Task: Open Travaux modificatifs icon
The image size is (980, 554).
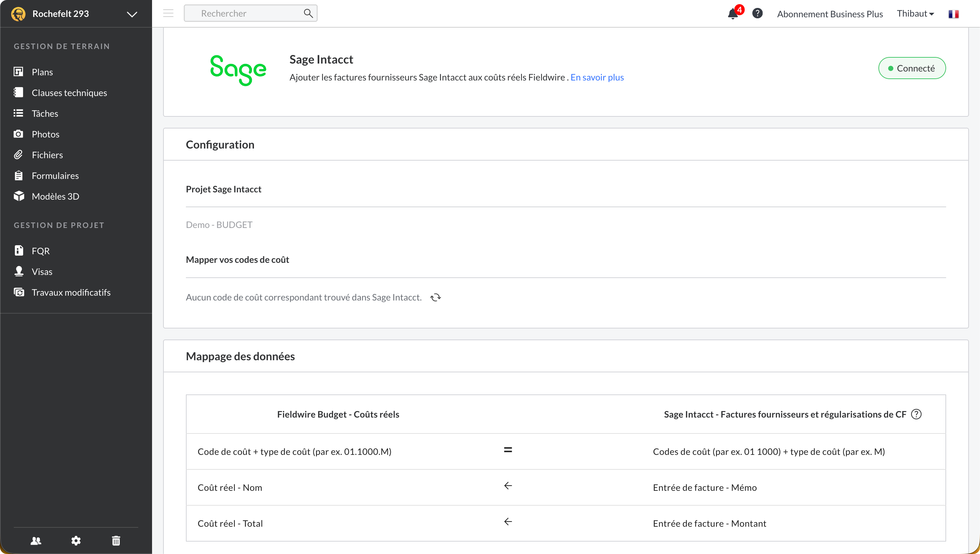Action: point(19,292)
